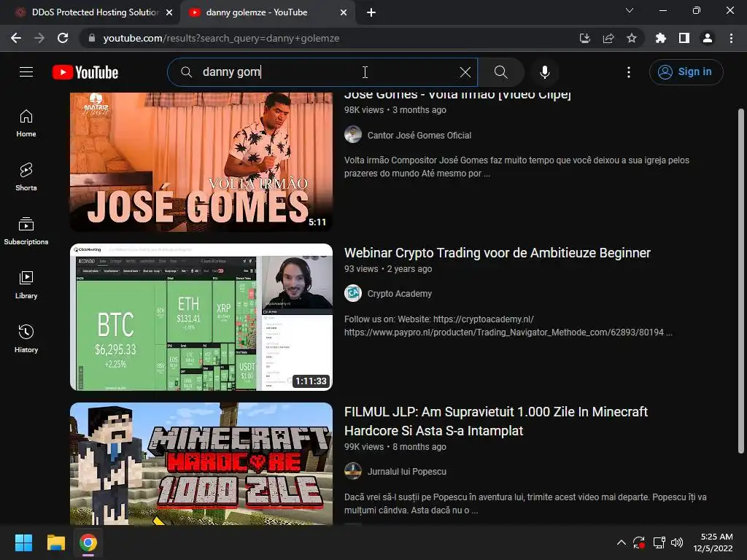Open Cantor José Gomes Oficial channel name
Image resolution: width=747 pixels, height=560 pixels.
pyautogui.click(x=419, y=135)
